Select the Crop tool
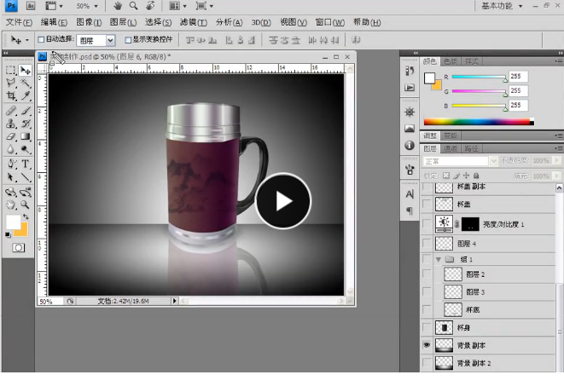 [x=11, y=95]
